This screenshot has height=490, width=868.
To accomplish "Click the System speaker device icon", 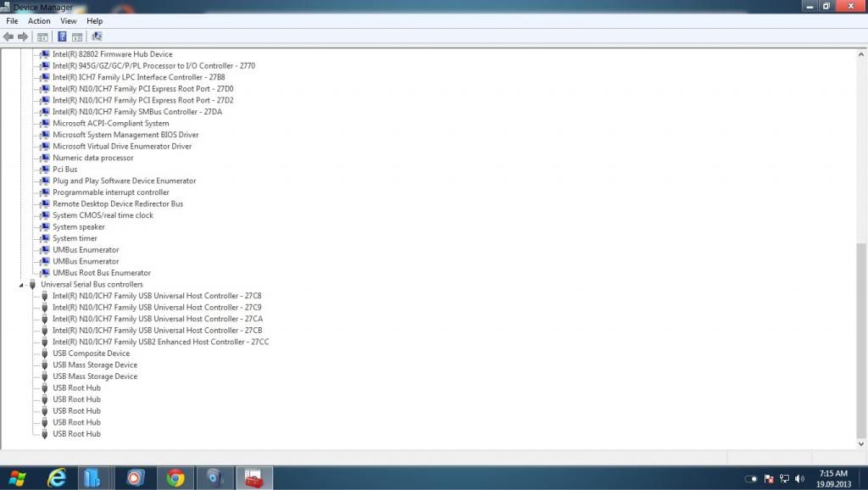I will coord(44,227).
